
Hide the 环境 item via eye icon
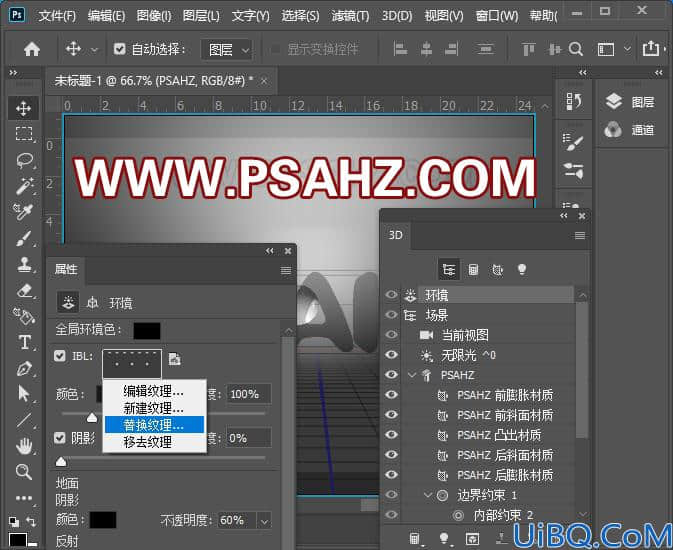(391, 295)
